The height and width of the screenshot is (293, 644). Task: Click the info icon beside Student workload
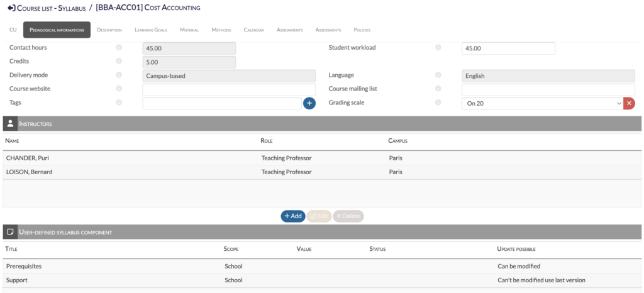438,48
